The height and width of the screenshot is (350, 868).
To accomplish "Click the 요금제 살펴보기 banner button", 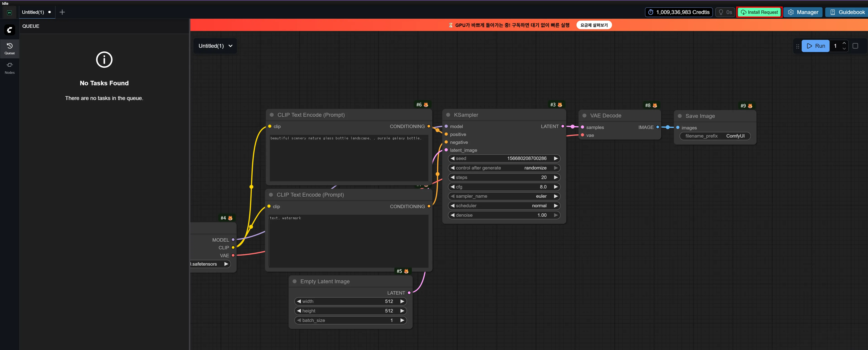I will [594, 25].
